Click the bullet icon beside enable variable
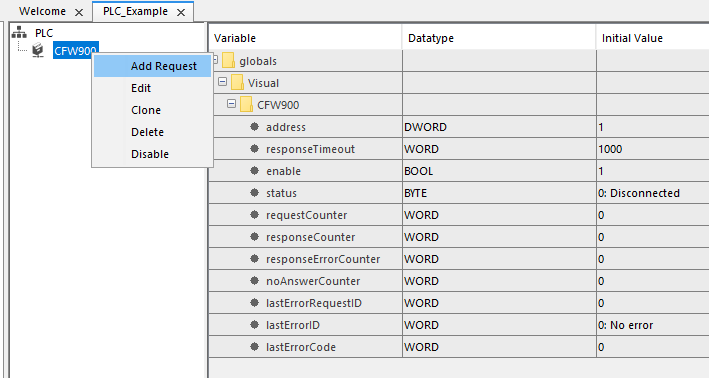This screenshot has width=709, height=378. click(255, 170)
